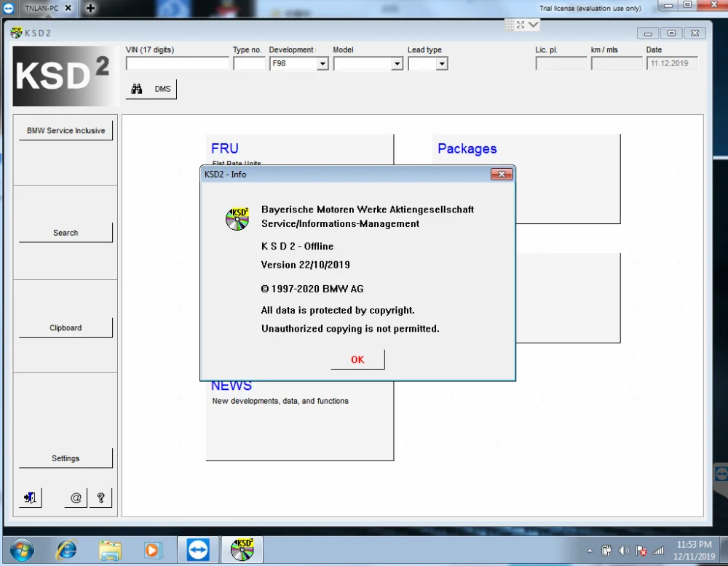
Task: Open the Packages tile
Action: (x=526, y=179)
